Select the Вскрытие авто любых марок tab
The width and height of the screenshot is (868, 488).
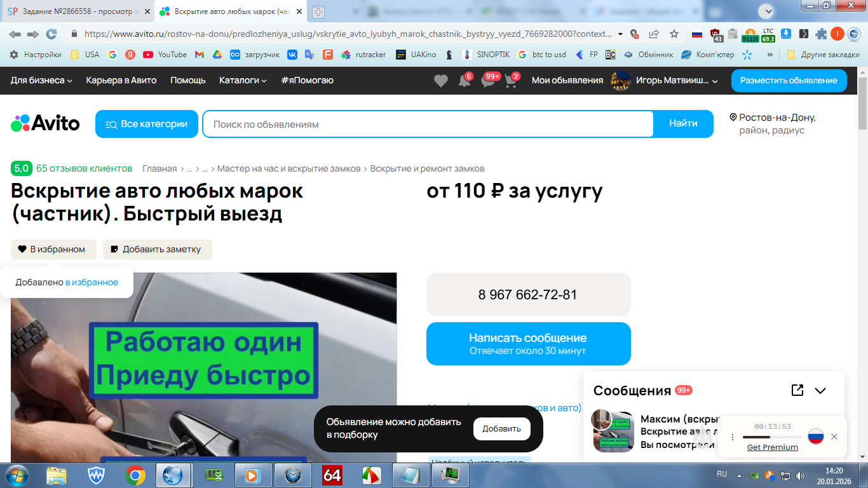click(231, 11)
